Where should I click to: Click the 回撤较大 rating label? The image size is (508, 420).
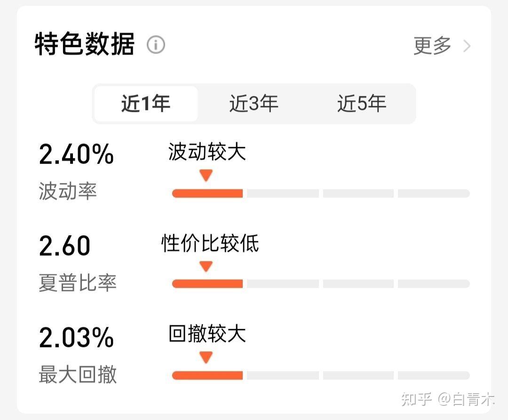206,334
